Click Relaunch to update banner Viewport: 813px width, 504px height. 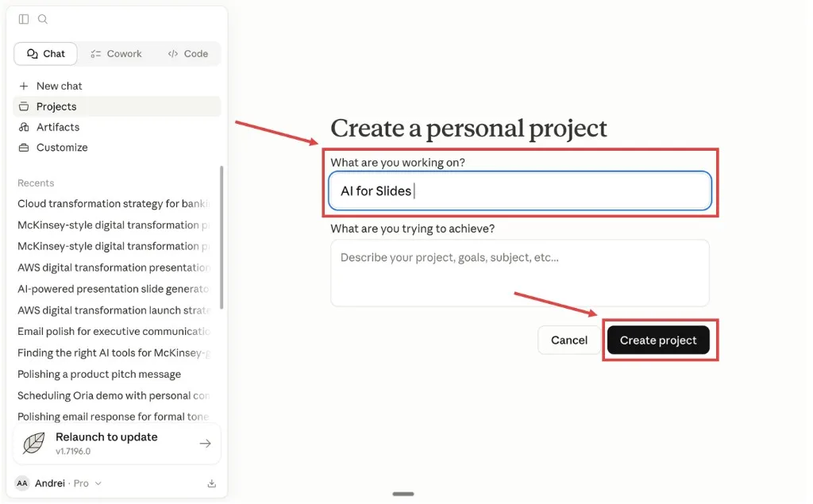click(x=118, y=444)
